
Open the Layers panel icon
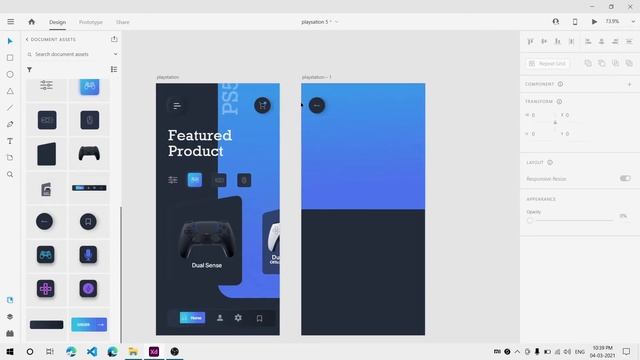pos(10,317)
